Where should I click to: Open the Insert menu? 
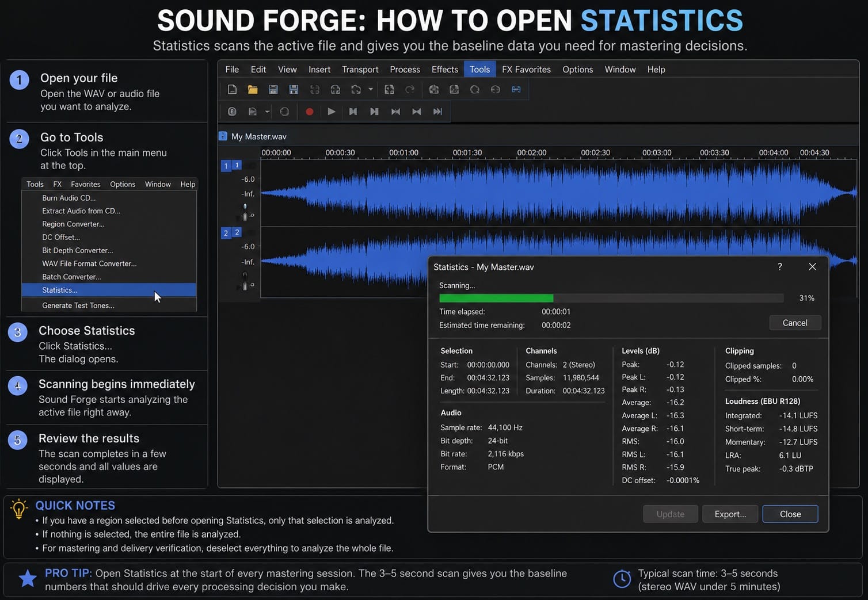click(x=319, y=69)
